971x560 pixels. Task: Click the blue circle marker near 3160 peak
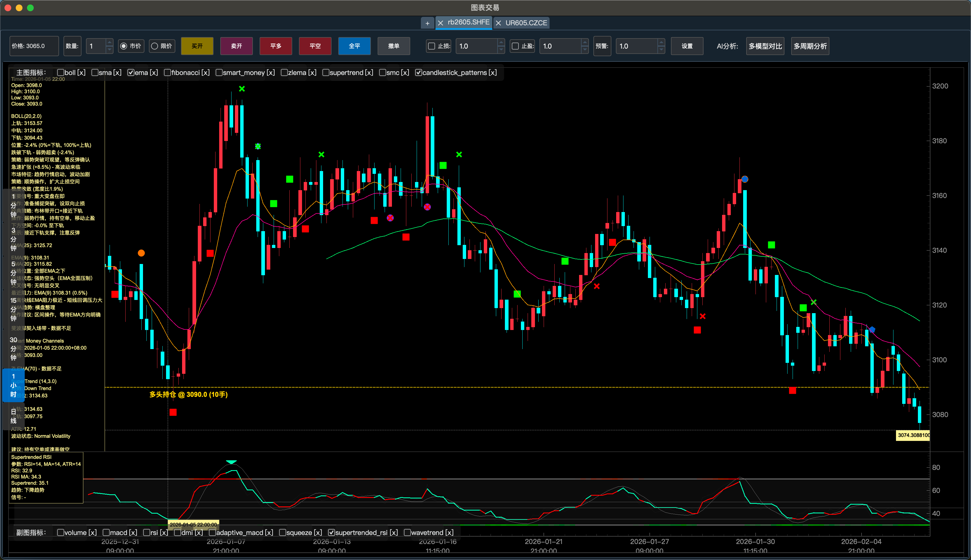click(745, 179)
